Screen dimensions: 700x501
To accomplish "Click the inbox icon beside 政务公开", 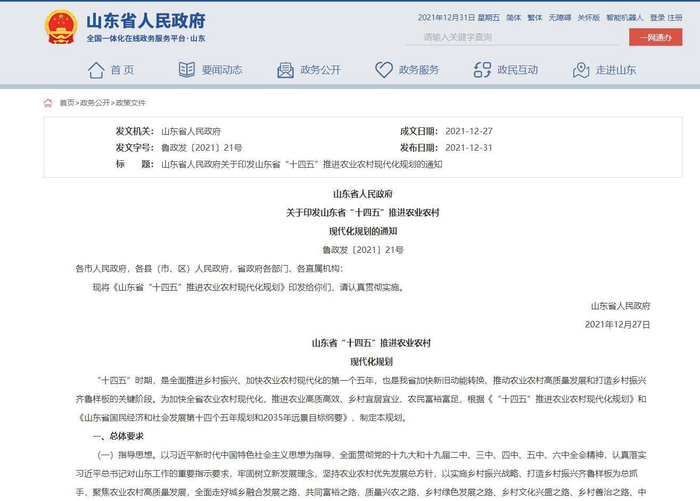I will [x=285, y=70].
